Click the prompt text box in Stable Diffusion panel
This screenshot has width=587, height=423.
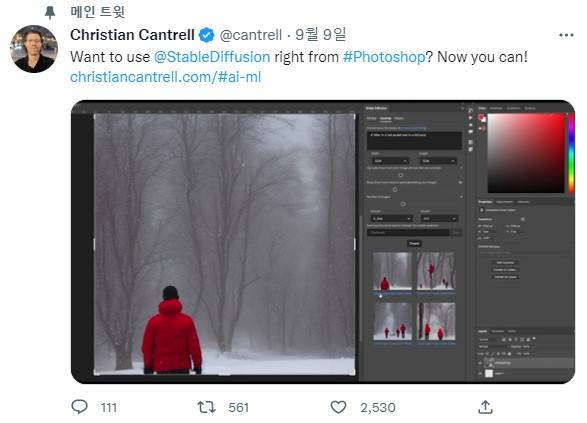click(x=414, y=140)
